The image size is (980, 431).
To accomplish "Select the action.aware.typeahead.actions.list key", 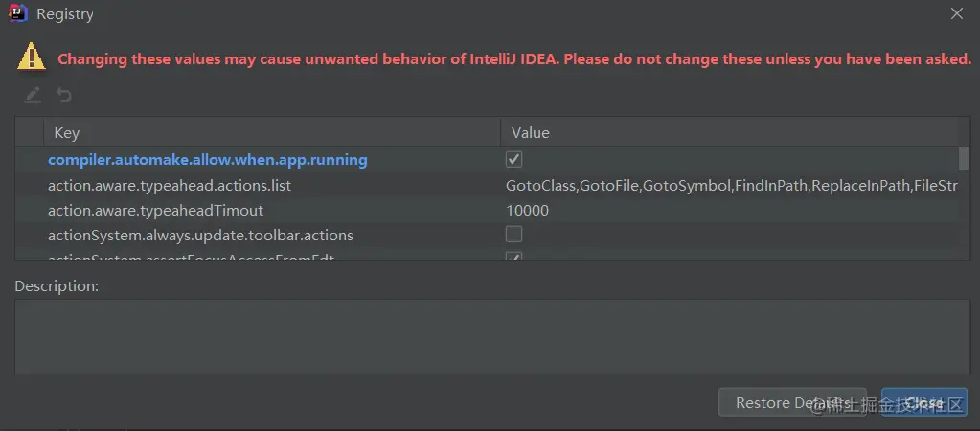I will pos(170,185).
